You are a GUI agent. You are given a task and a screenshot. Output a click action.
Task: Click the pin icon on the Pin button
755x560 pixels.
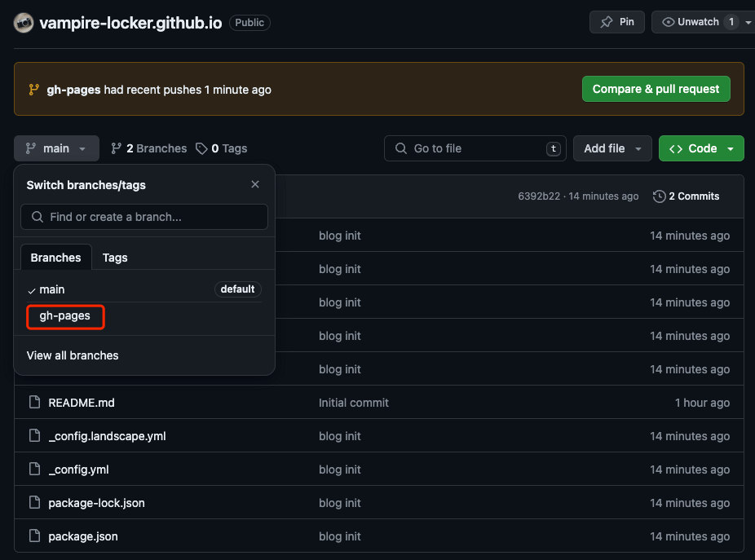[607, 22]
